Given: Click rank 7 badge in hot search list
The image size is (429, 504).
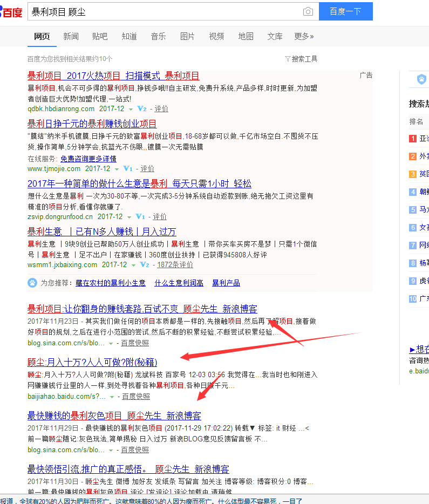Looking at the screenshot, I should coord(413,245).
